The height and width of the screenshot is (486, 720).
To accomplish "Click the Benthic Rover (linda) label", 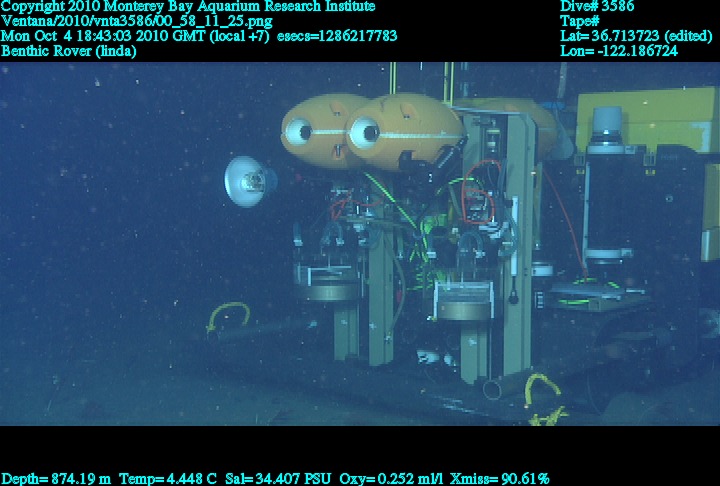I will click(x=69, y=51).
